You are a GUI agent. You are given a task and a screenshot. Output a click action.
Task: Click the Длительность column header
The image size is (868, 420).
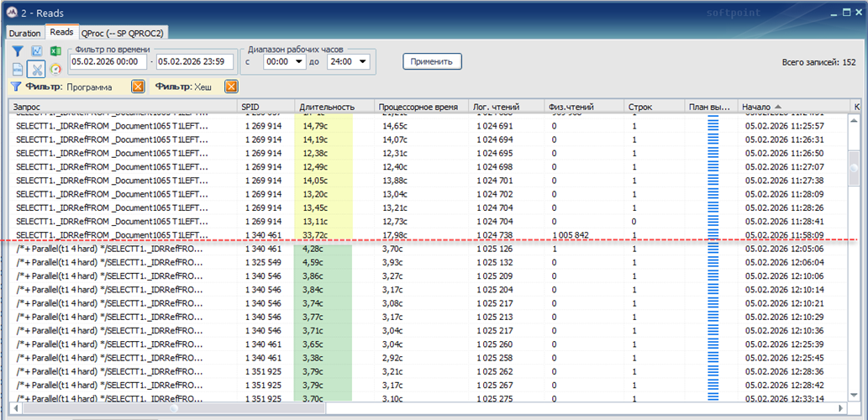(327, 107)
